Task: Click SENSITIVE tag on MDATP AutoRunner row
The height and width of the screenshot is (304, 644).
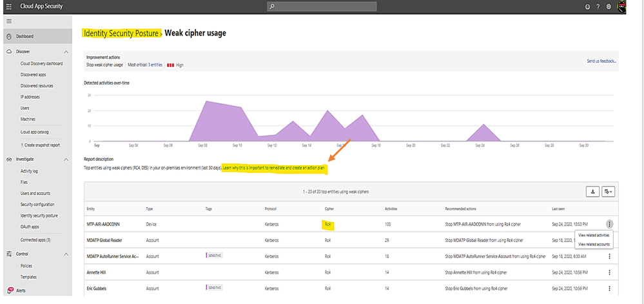Action: click(x=214, y=256)
